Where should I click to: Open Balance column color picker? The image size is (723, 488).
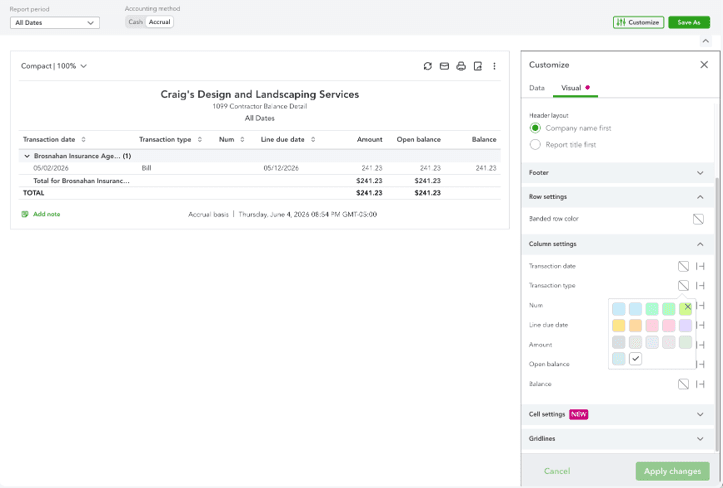[x=683, y=384]
